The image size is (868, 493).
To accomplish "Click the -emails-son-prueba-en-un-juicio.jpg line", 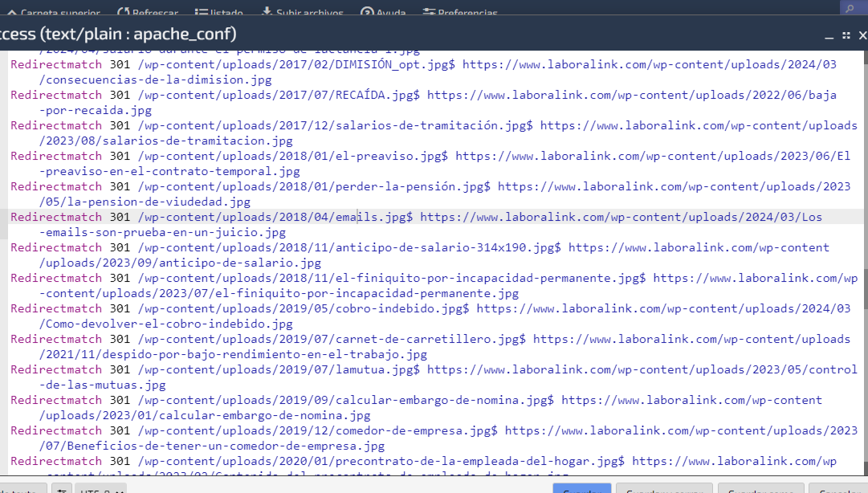I will pos(162,232).
